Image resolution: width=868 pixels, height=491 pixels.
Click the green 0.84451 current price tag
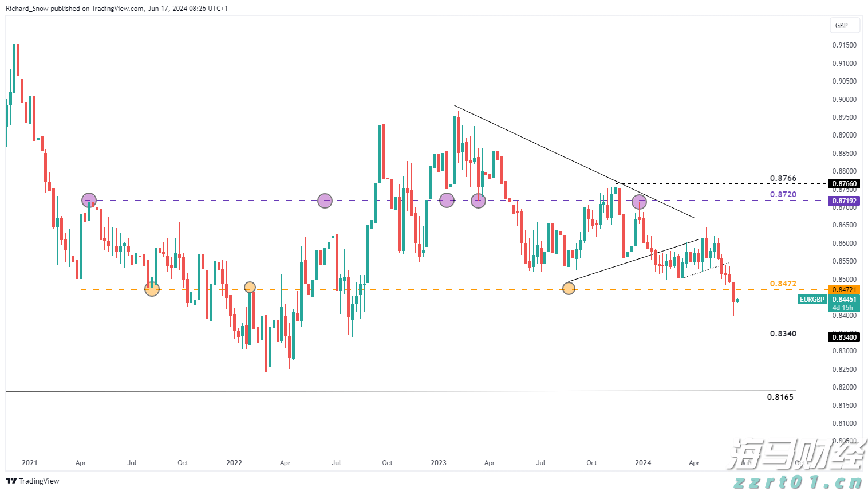point(844,300)
